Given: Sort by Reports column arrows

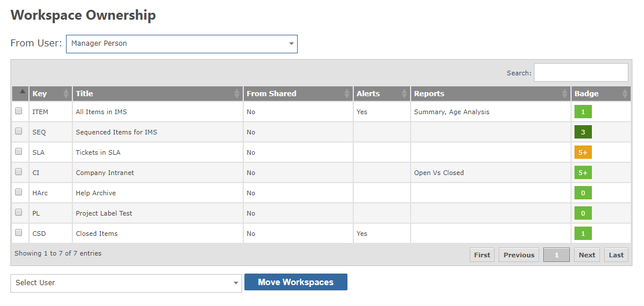Looking at the screenshot, I should pos(565,94).
